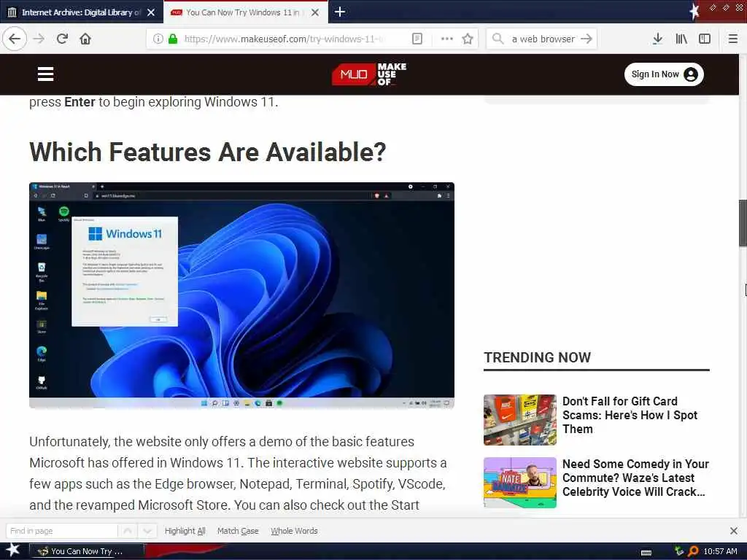Click the Find in page text field
The height and width of the screenshot is (560, 747).
click(x=61, y=531)
